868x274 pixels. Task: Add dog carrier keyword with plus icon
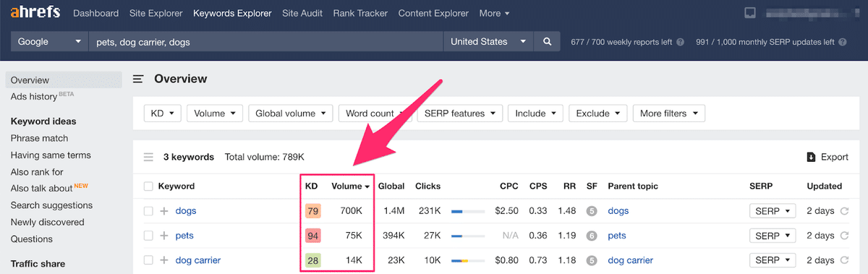coord(164,260)
